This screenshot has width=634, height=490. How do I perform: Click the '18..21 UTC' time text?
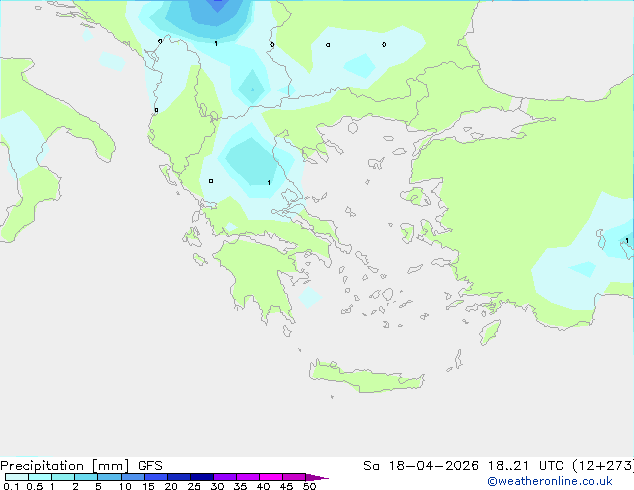pos(526,466)
